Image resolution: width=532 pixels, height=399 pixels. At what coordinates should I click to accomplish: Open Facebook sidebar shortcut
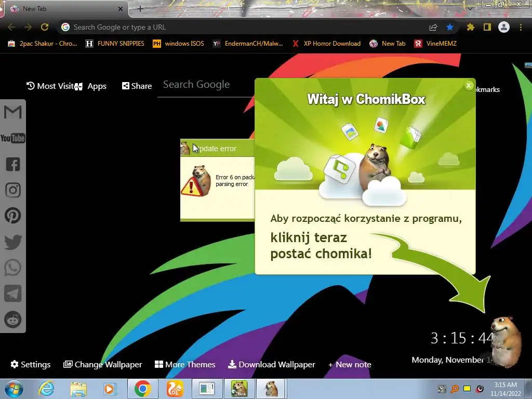click(x=13, y=164)
